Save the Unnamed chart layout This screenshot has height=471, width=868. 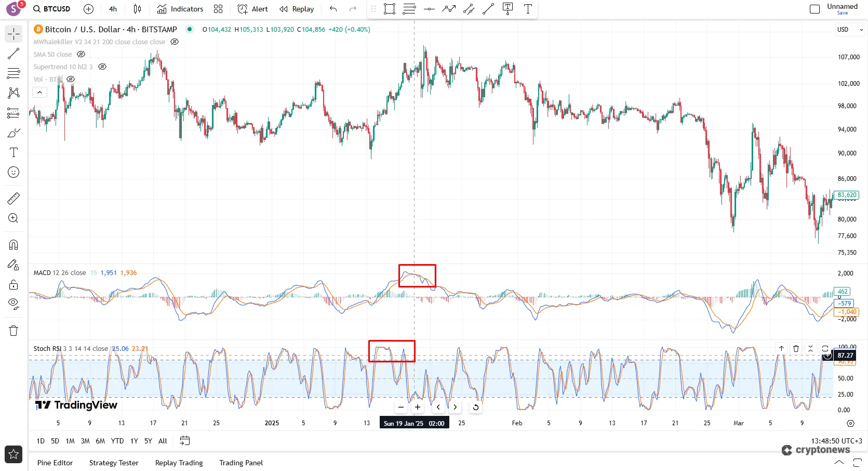tap(843, 12)
